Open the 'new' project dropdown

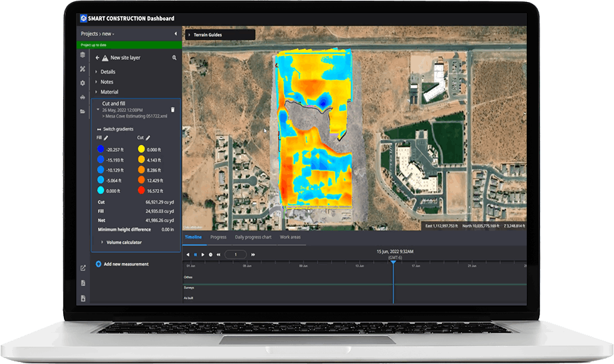tap(108, 34)
